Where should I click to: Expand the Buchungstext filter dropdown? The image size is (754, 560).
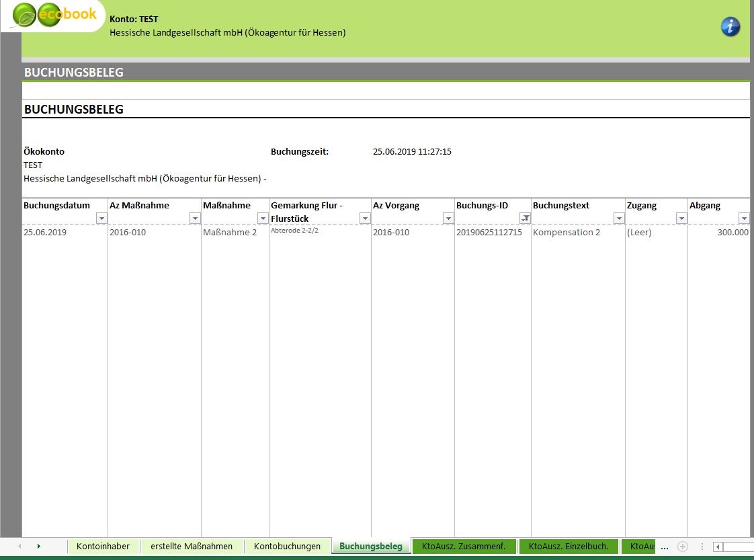[x=619, y=218]
